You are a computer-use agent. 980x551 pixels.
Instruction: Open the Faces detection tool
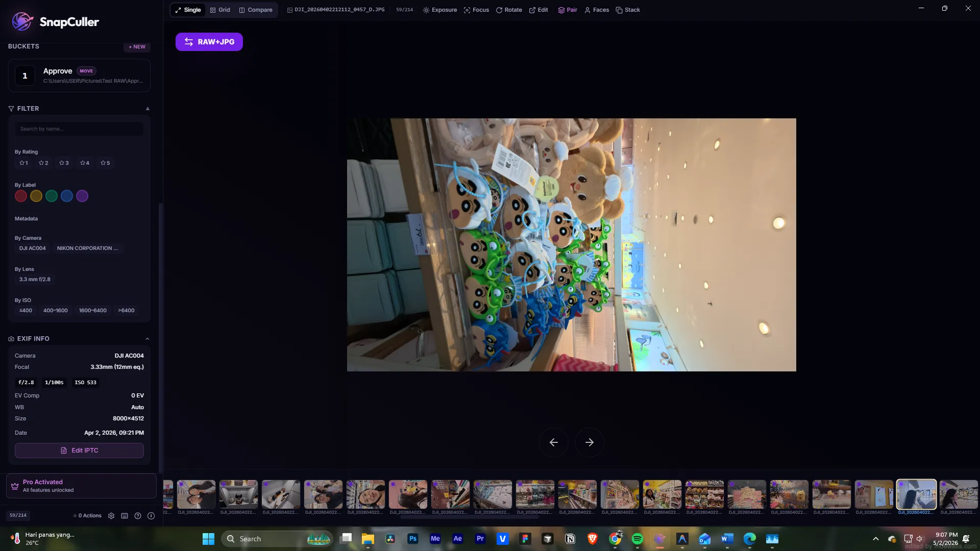[x=597, y=10]
